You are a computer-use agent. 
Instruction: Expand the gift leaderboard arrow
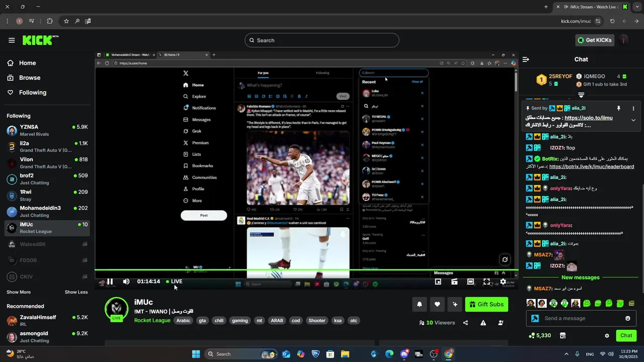(581, 95)
